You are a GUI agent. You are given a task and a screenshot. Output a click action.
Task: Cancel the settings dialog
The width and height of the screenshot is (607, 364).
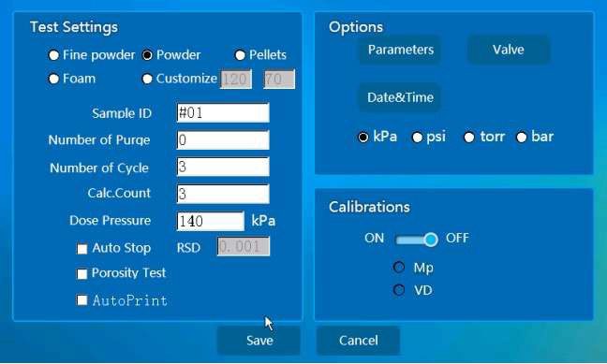tap(358, 341)
